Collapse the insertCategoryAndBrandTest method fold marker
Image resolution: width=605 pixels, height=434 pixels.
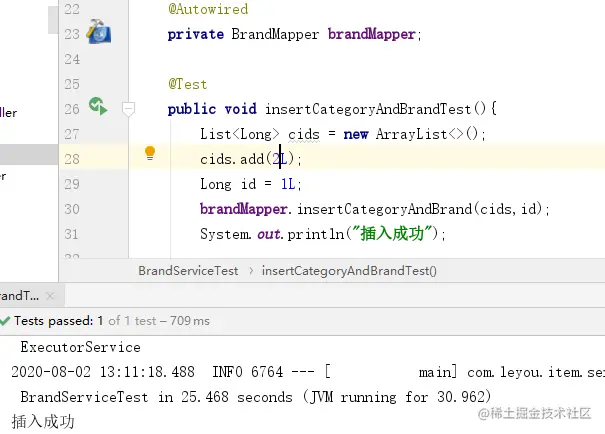click(x=128, y=109)
